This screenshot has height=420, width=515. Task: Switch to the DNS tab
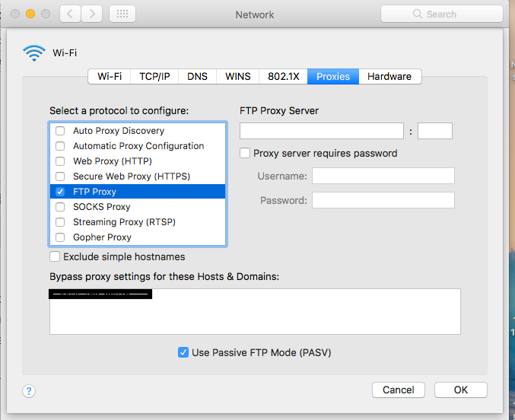(x=197, y=76)
